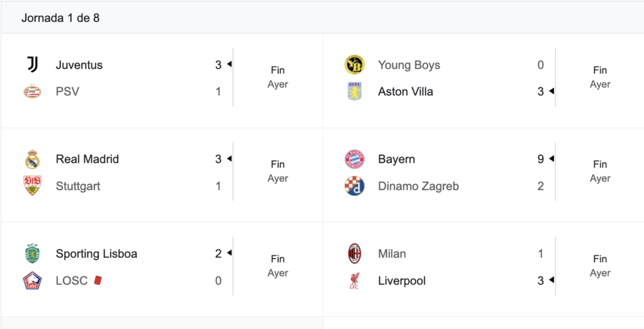Open the Sporting Lisboa crest
Screen dimensions: 644x329
point(33,254)
